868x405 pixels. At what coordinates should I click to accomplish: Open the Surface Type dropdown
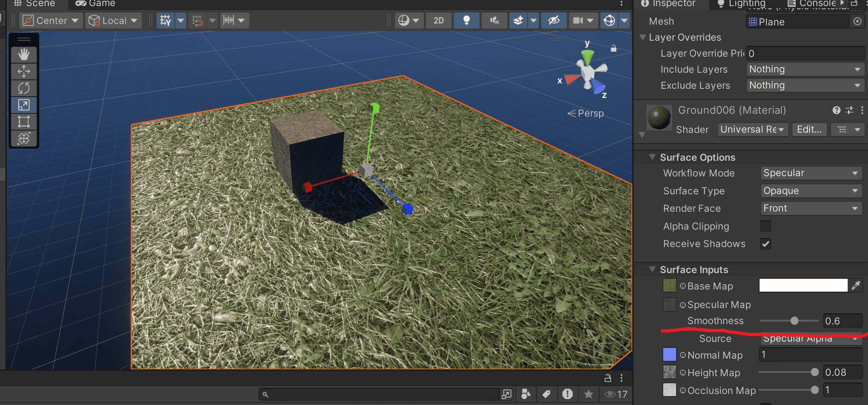coord(811,191)
